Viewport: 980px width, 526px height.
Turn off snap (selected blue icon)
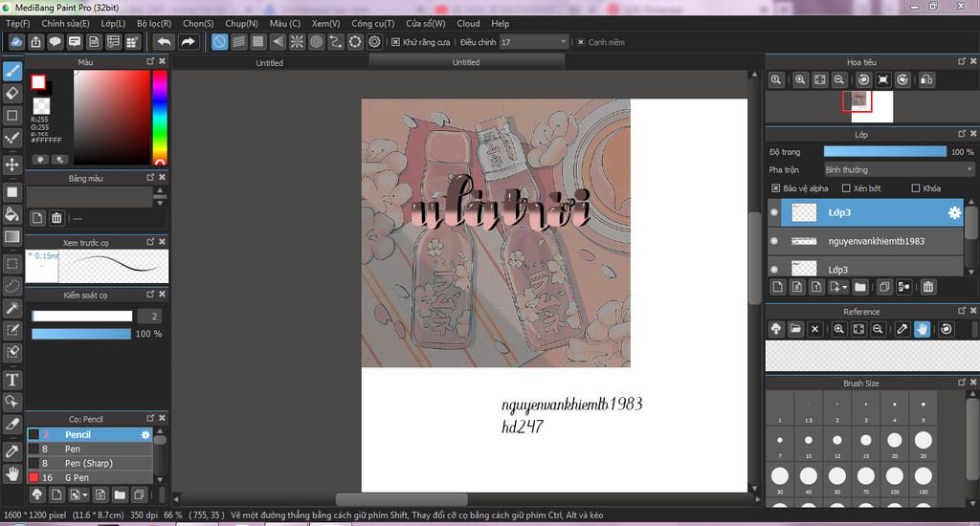219,42
